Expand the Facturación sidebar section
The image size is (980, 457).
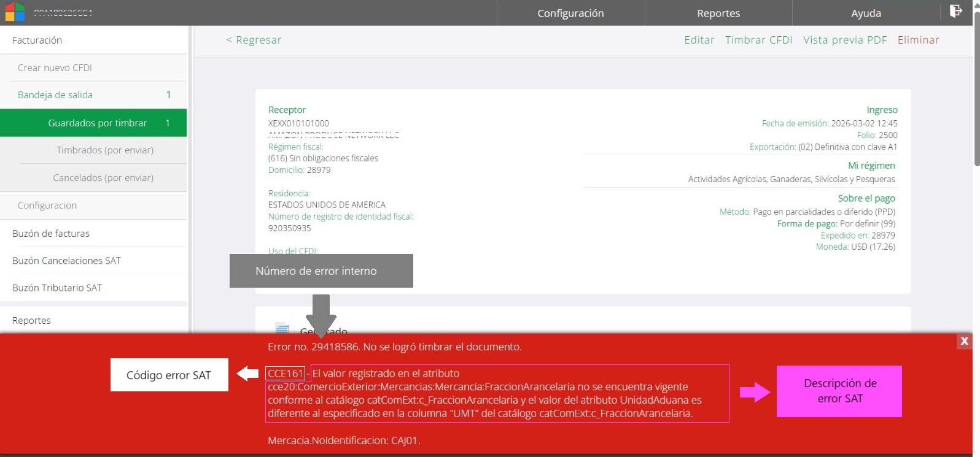93,40
